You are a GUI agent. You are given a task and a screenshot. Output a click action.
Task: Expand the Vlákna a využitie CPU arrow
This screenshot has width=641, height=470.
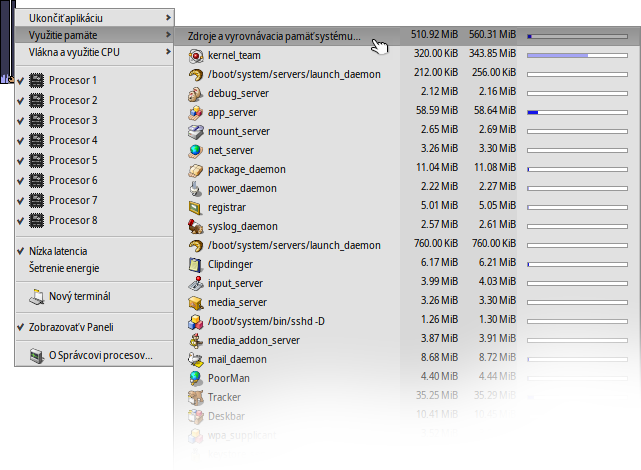click(168, 52)
